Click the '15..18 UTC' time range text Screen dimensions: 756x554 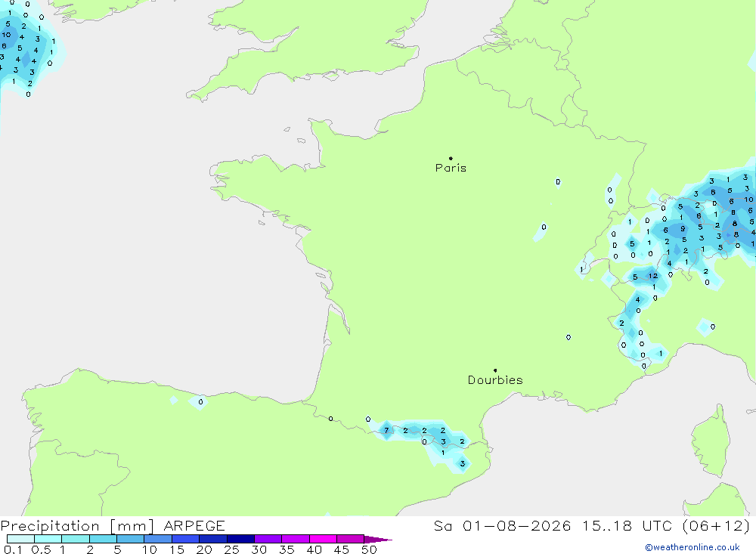tap(627, 525)
